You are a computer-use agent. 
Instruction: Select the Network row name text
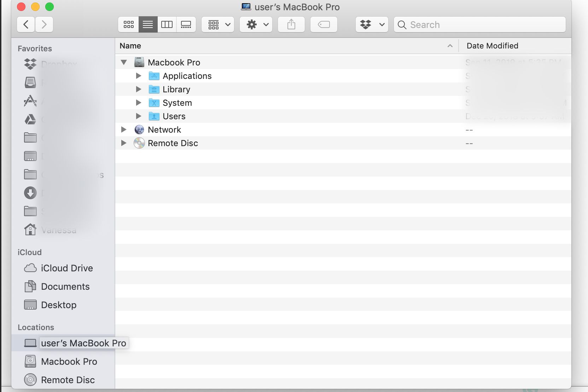(164, 129)
